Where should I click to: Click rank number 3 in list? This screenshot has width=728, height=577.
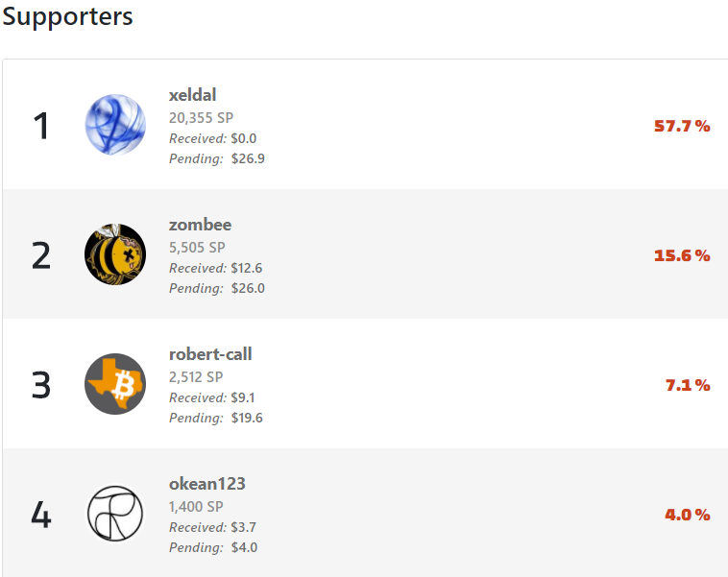[x=41, y=385]
